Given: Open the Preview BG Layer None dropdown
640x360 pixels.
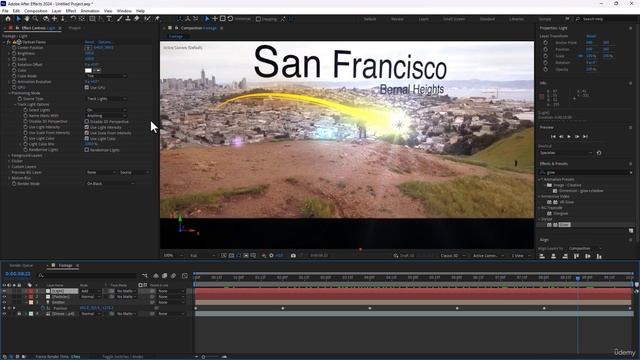Looking at the screenshot, I should [101, 172].
